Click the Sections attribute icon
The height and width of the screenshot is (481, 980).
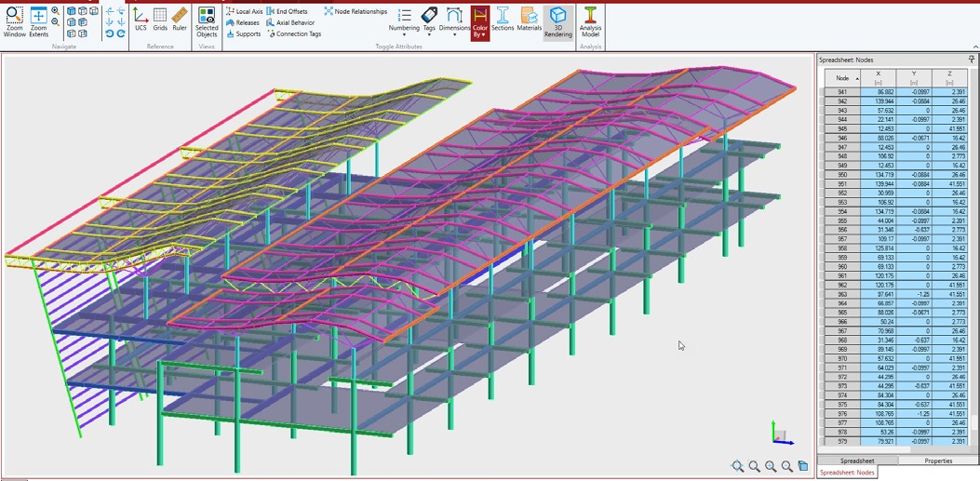point(503,20)
